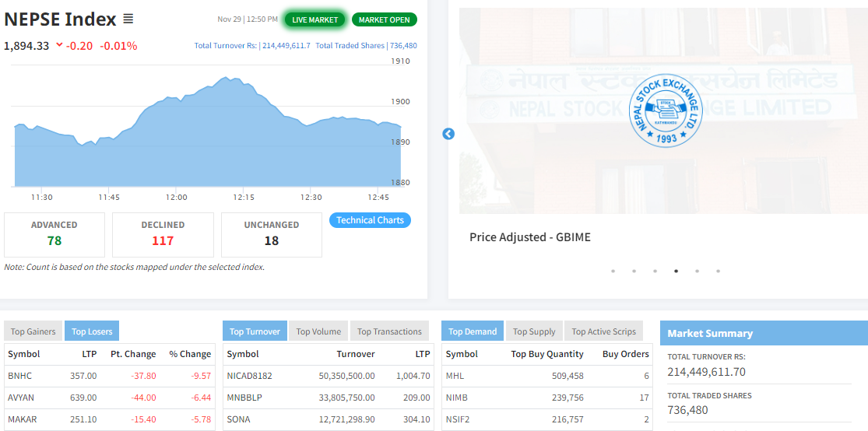Open Technical Charts button
The height and width of the screenshot is (431, 868).
click(371, 220)
